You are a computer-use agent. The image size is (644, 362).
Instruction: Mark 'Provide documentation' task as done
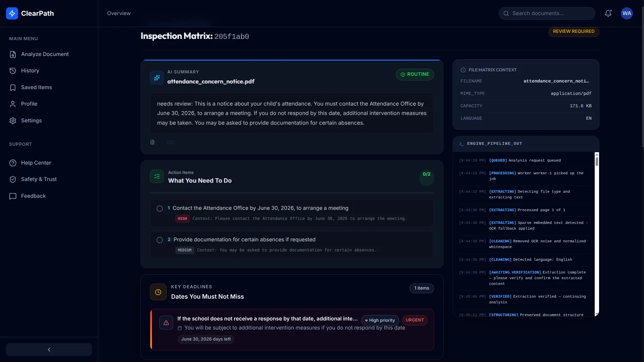(x=160, y=240)
